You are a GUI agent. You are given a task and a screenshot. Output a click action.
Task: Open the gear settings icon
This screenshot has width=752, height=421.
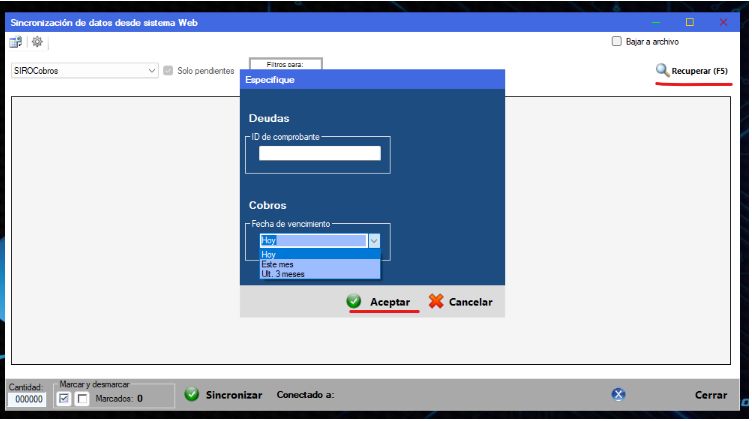coord(37,42)
